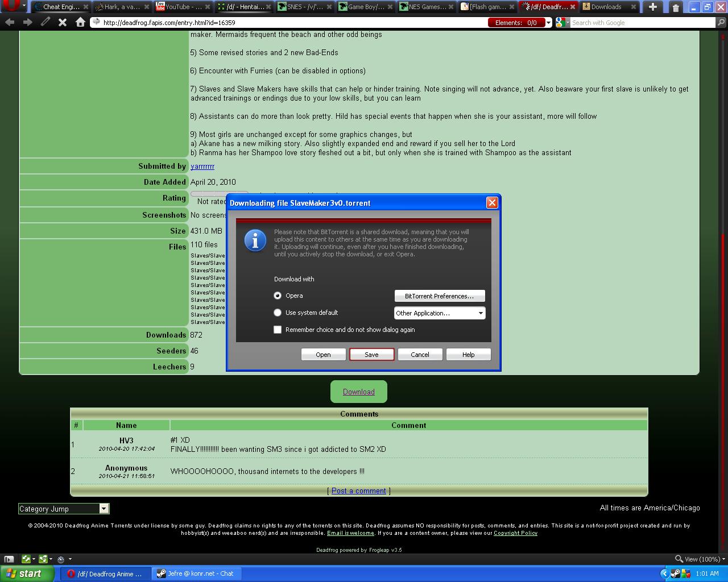Viewport: 728px width, 582px height.
Task: Click the Home icon in toolbar
Action: pyautogui.click(x=80, y=22)
